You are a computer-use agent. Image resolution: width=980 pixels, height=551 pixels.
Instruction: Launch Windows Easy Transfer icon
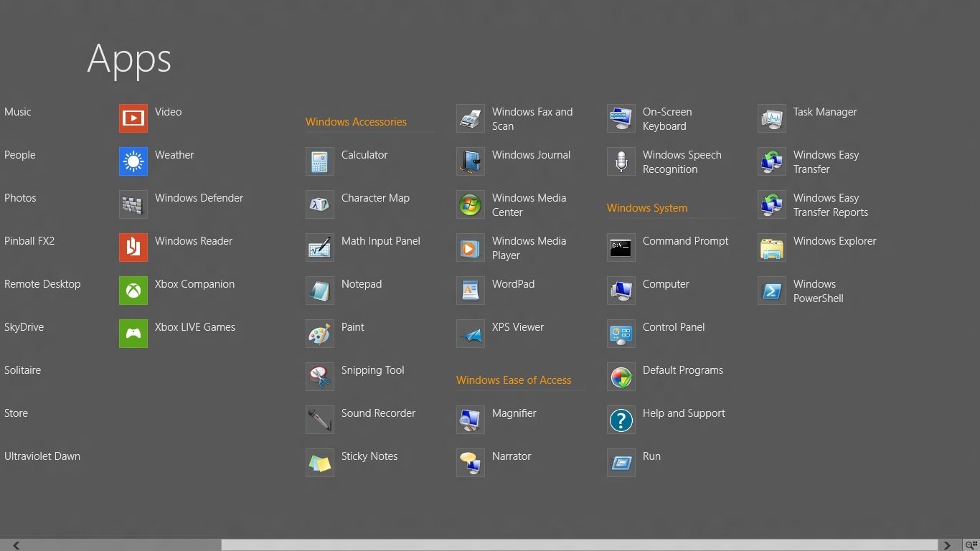tap(772, 161)
